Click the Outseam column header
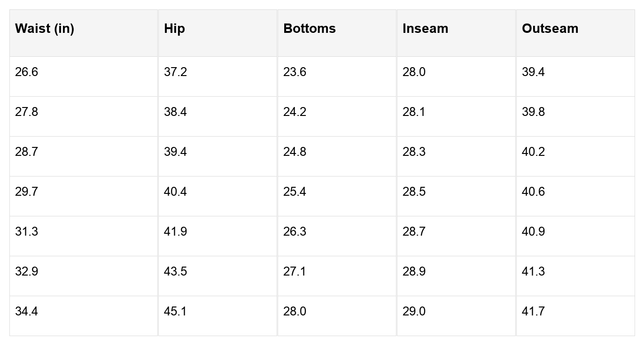 [x=550, y=29]
